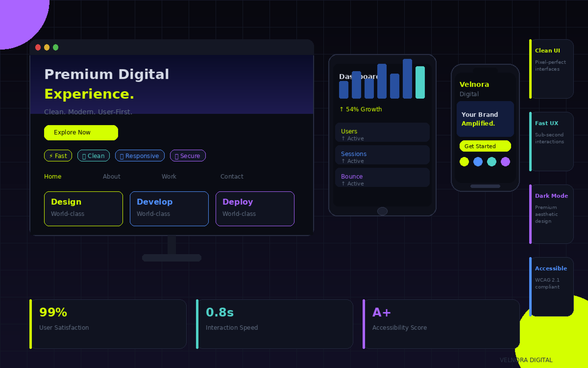Open the Home nav item
The image size is (588, 368).
[53, 177]
